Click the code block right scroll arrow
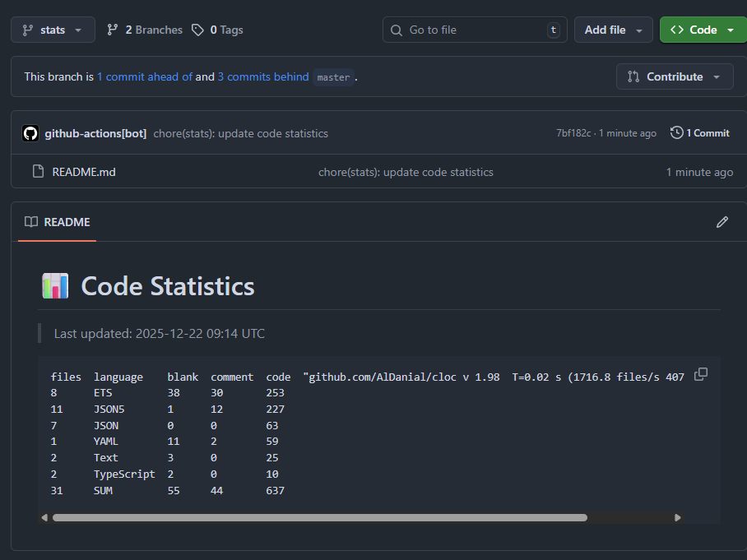Screen dimensions: 747x560 coord(677,518)
